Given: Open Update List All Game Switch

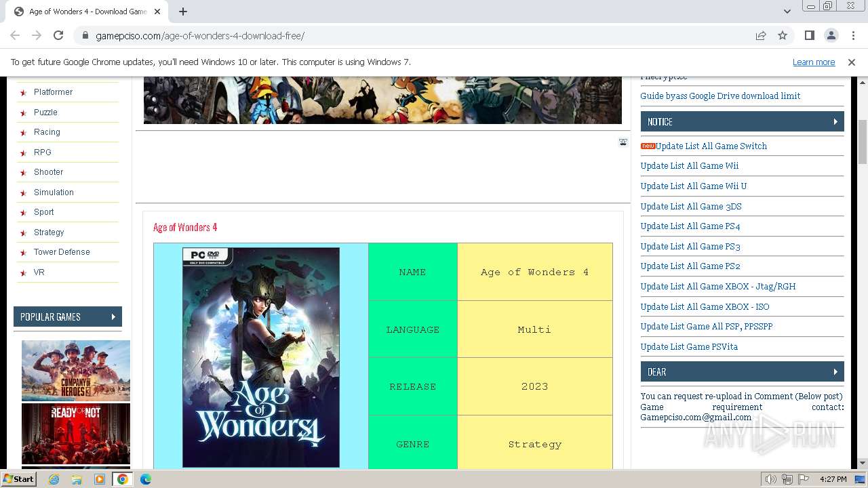Looking at the screenshot, I should coord(711,146).
